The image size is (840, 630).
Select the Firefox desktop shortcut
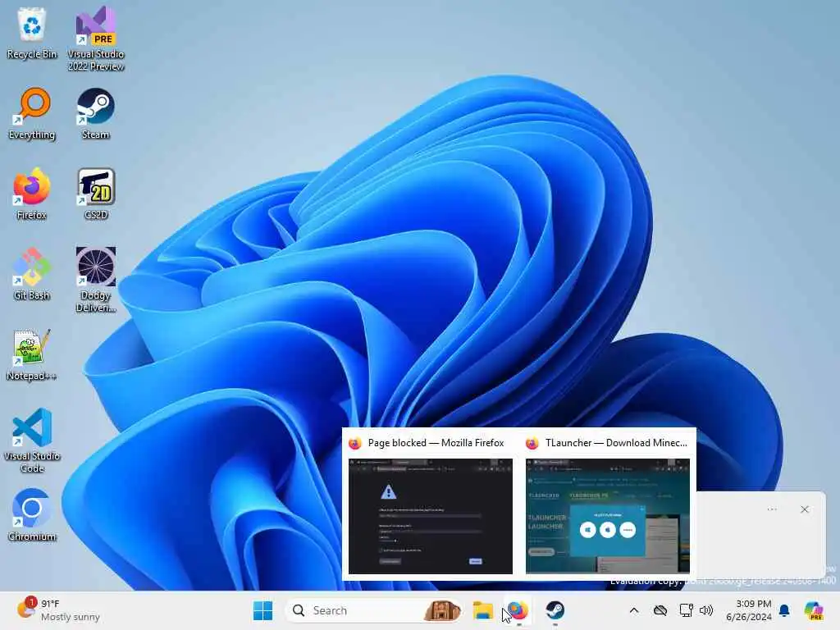32,194
